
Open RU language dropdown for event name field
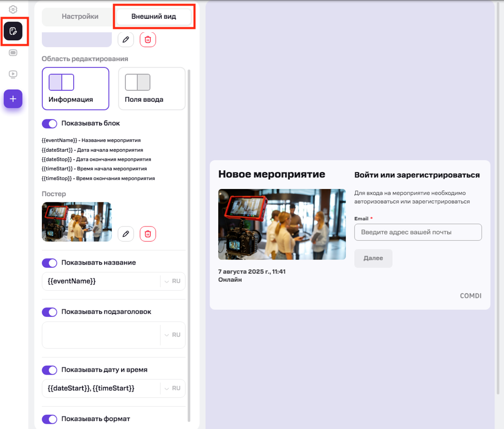pos(172,281)
